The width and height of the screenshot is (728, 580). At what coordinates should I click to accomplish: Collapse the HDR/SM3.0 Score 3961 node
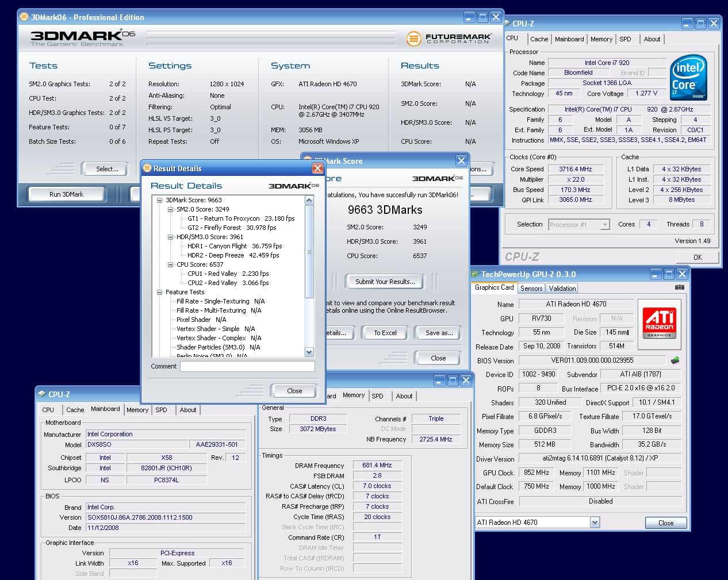171,237
